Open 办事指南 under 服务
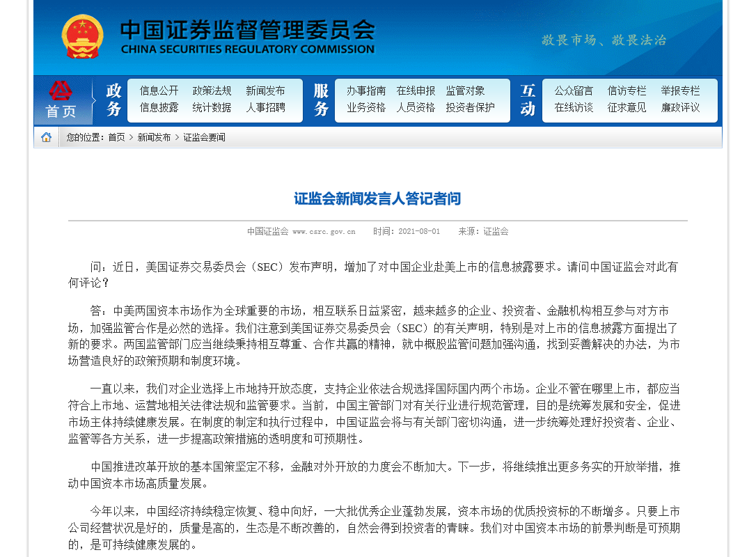Image resolution: width=756 pixels, height=557 pixels. (366, 91)
